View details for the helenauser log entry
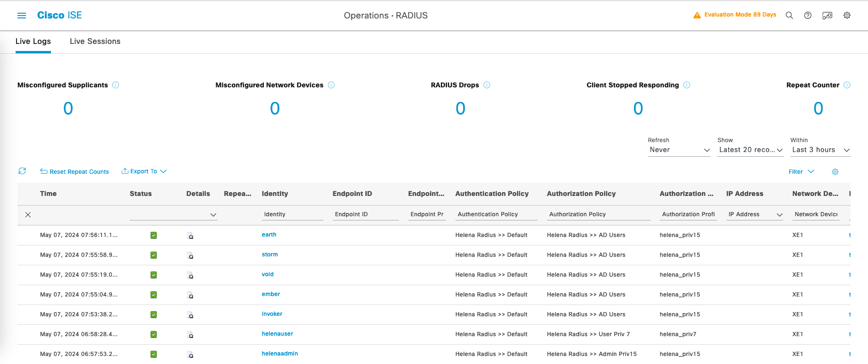This screenshot has width=868, height=364. pyautogui.click(x=190, y=335)
